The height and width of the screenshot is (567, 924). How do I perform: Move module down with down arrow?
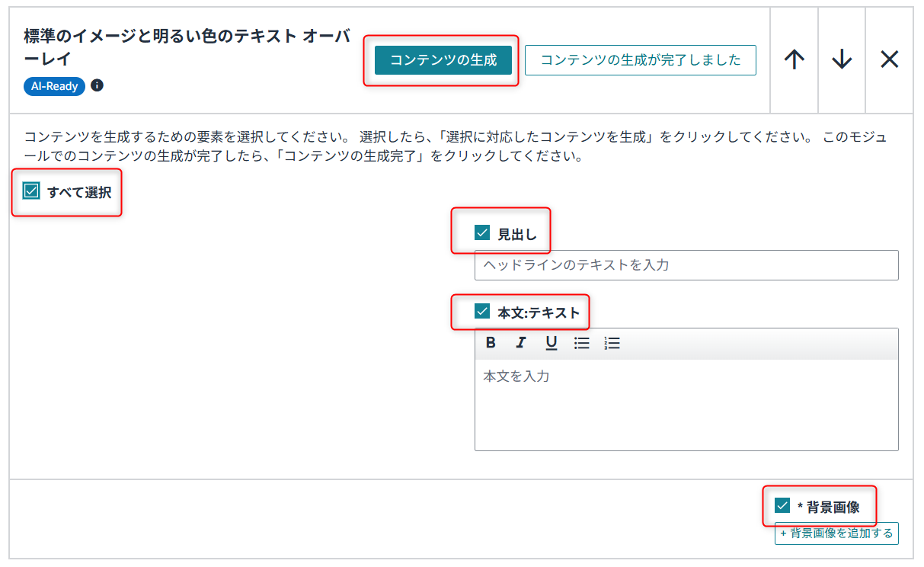click(x=842, y=59)
